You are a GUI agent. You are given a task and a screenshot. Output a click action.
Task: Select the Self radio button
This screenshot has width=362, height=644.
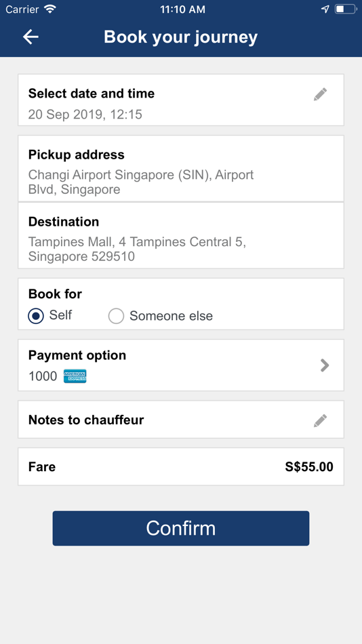pos(36,316)
